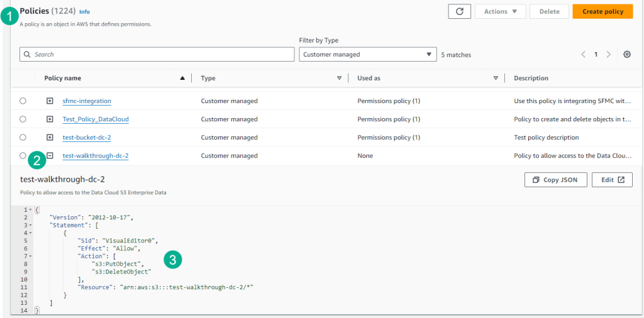Expand the test-bucket-dc-2 policy row
644x318 pixels.
[x=50, y=138]
